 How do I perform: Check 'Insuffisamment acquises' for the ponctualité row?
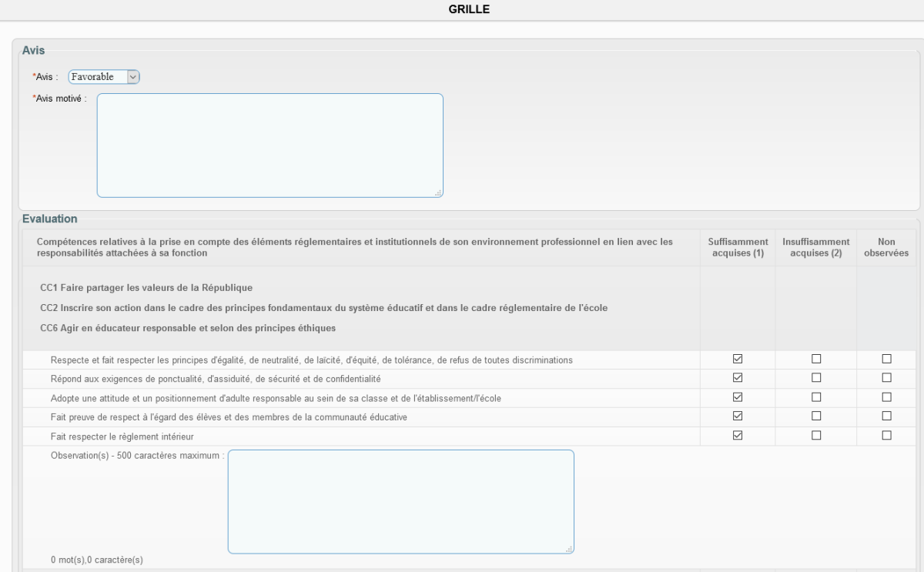click(816, 378)
